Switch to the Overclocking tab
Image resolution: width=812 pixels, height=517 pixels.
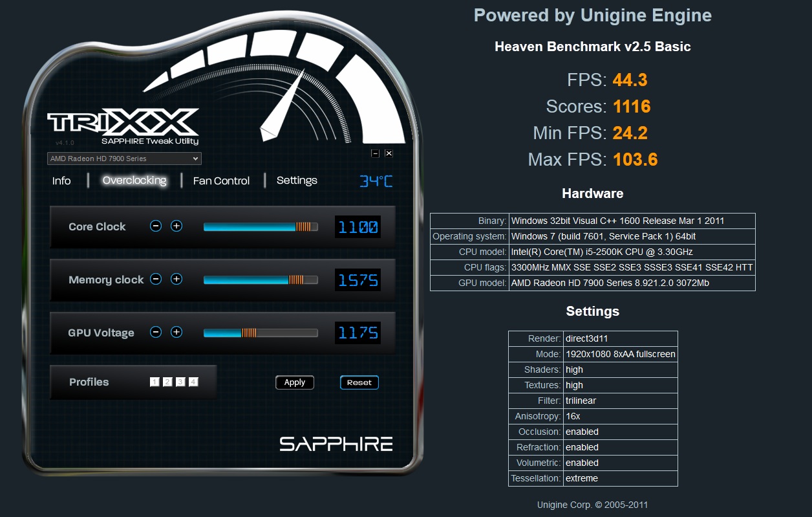pyautogui.click(x=134, y=181)
